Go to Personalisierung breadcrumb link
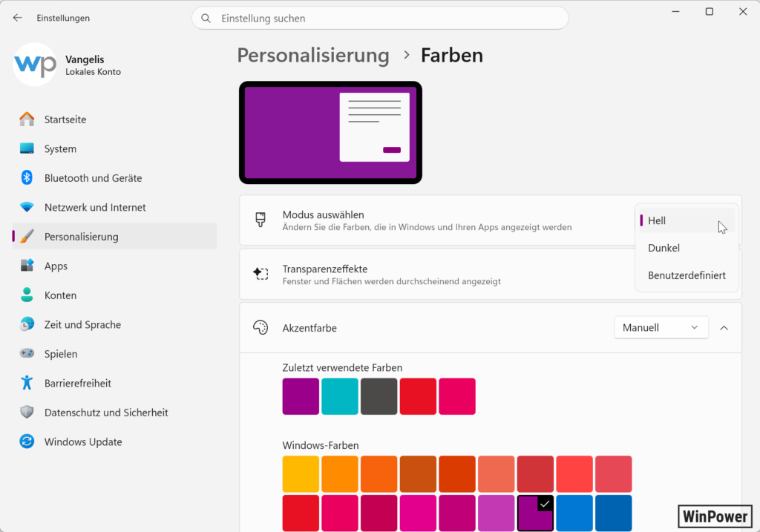This screenshot has height=532, width=760. pos(313,55)
